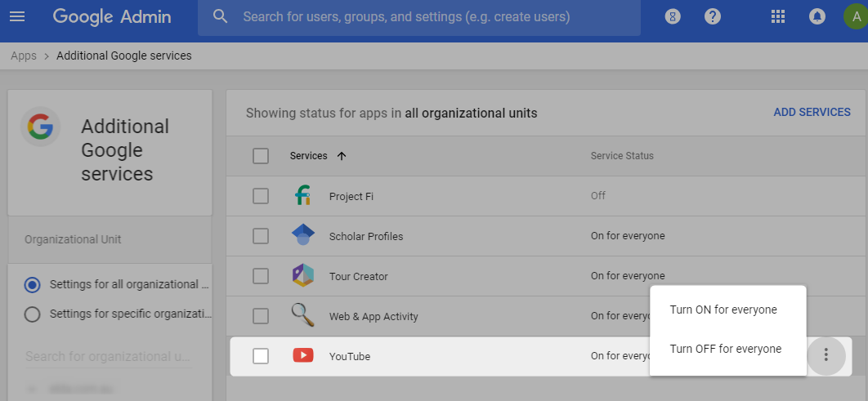Click the Google G logo in sidebar

(x=40, y=126)
